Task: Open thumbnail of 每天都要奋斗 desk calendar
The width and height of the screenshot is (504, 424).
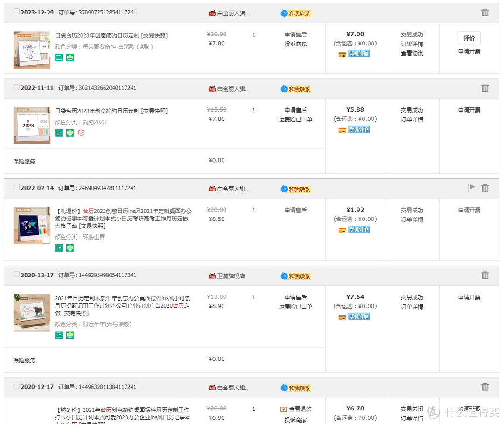Action: pos(32,50)
